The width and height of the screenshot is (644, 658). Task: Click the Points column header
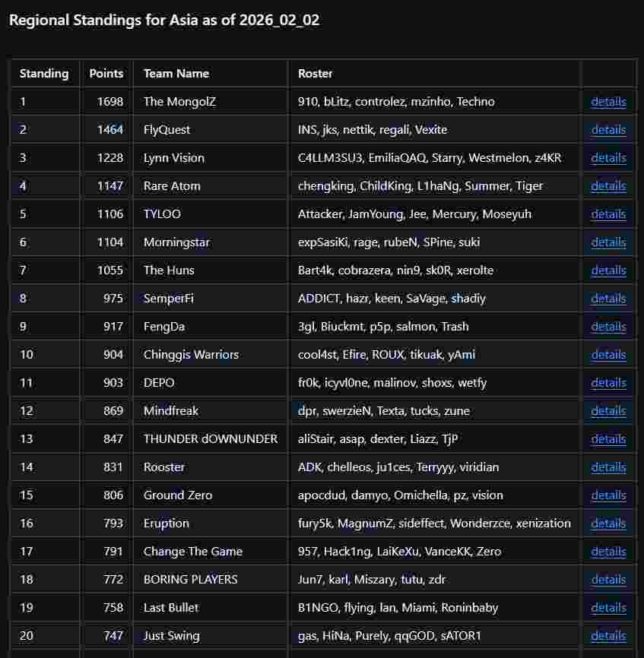click(x=106, y=74)
